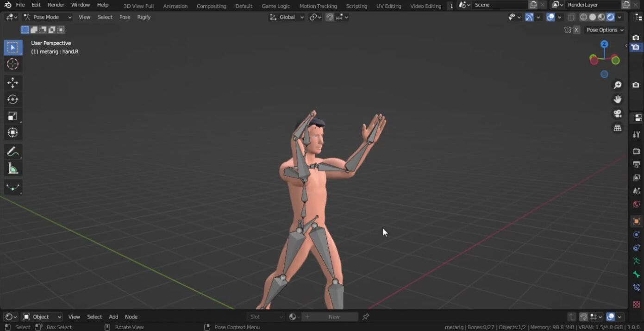
Task: Click the zoom magnifier viewport icon
Action: pyautogui.click(x=618, y=85)
